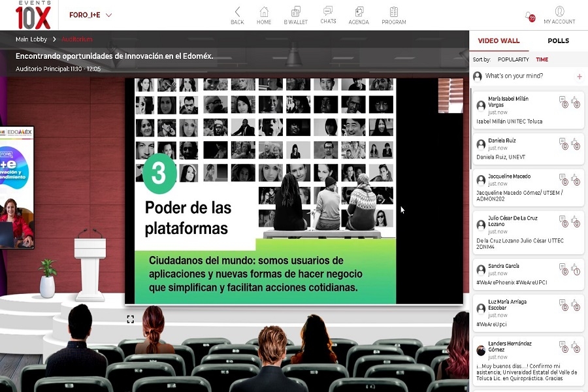Expand the FORO_I+E dropdown

(108, 15)
